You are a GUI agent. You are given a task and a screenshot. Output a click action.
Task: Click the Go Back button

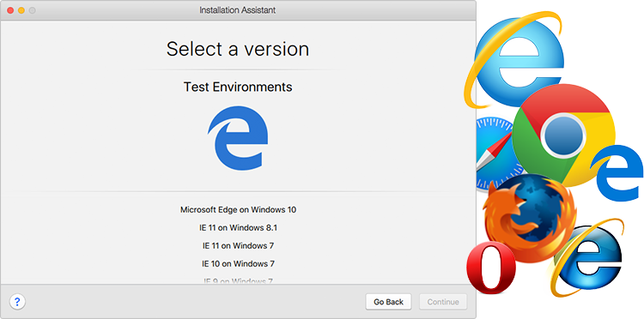(388, 302)
